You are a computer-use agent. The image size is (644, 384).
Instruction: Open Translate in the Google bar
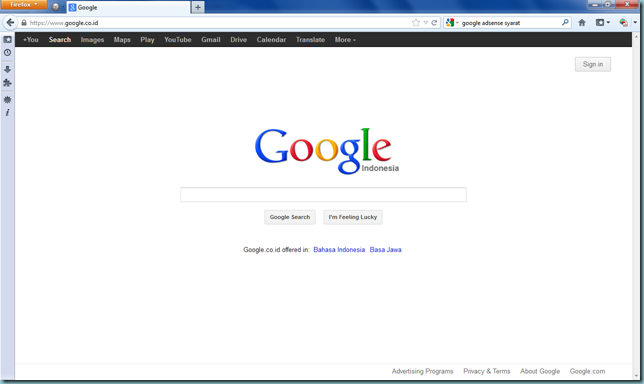tap(310, 40)
